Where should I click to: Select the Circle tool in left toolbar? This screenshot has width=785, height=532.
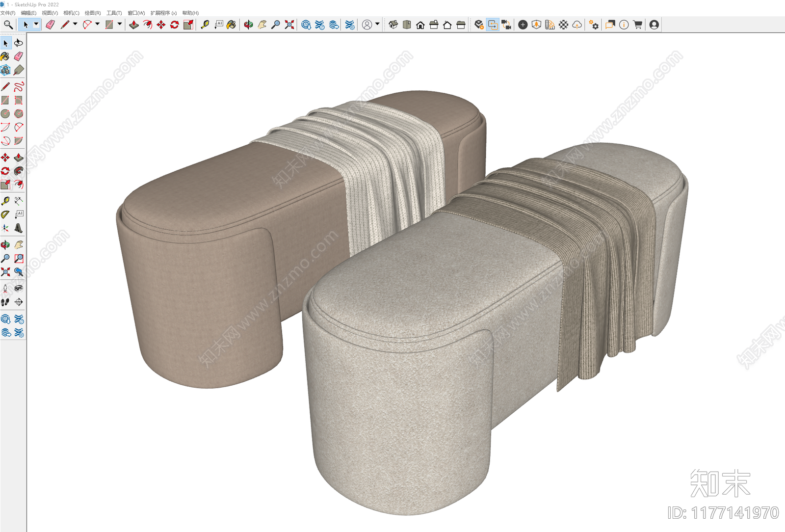click(x=6, y=114)
